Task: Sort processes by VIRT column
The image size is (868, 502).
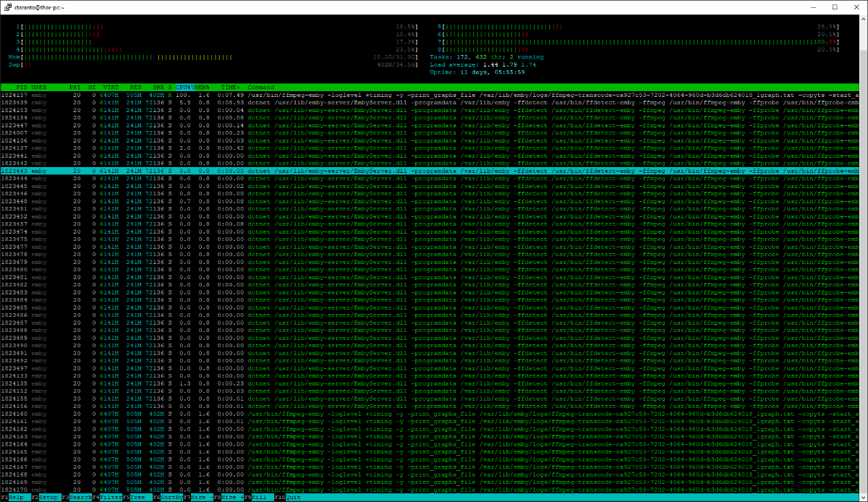Action: (x=110, y=87)
